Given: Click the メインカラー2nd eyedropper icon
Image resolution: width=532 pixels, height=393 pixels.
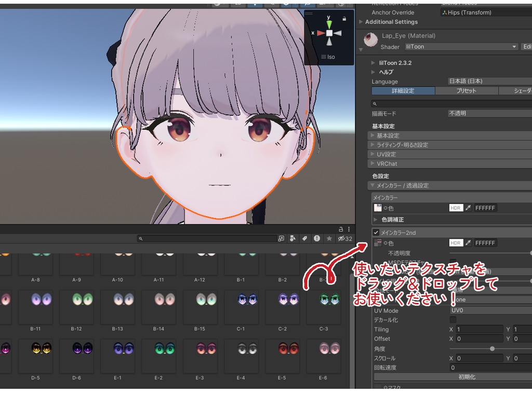Looking at the screenshot, I should [468, 243].
